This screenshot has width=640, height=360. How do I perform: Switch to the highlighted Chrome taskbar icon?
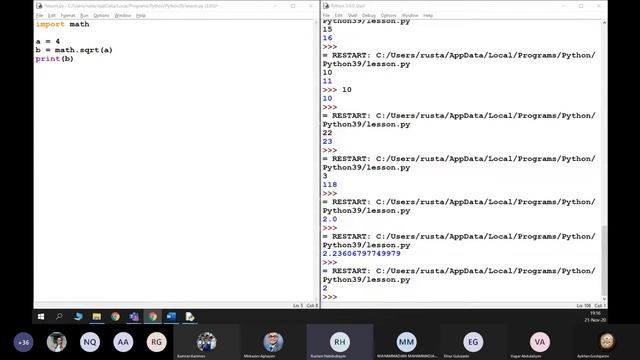pos(153,317)
